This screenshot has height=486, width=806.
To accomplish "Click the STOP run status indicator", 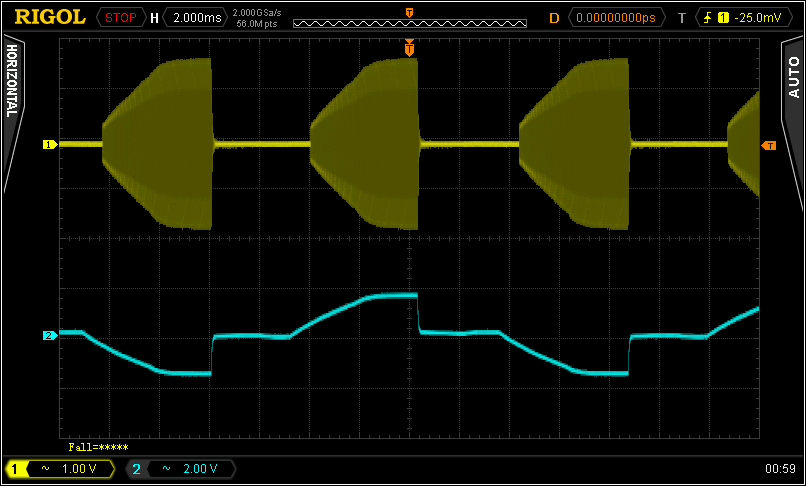I will click(121, 18).
